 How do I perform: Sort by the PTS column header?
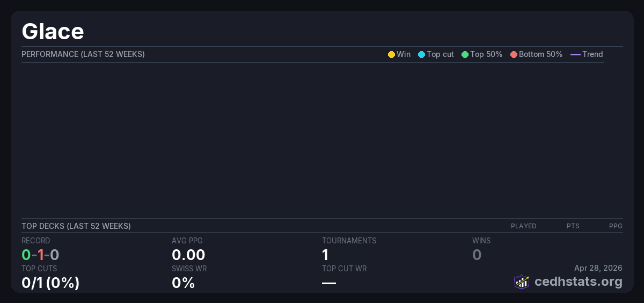573,226
